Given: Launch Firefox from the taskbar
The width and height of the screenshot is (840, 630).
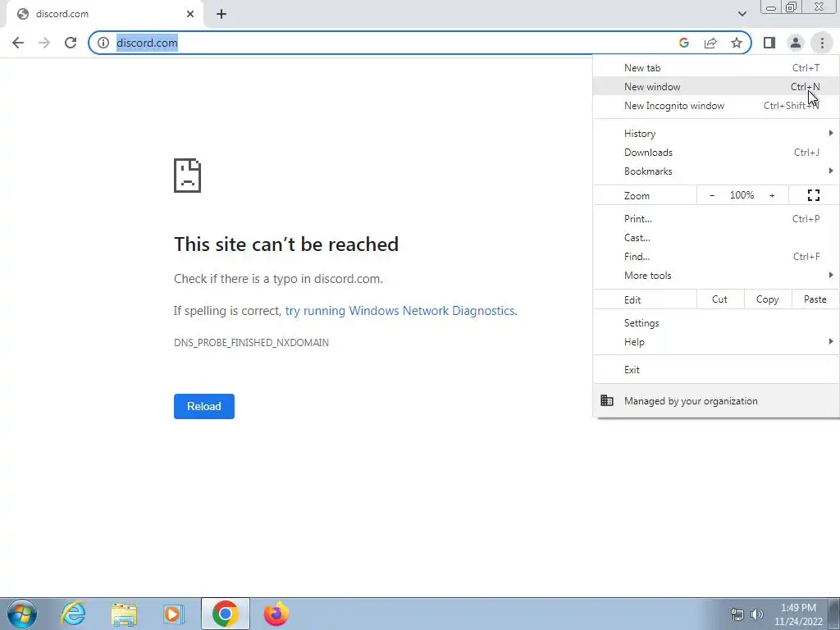Looking at the screenshot, I should [276, 614].
